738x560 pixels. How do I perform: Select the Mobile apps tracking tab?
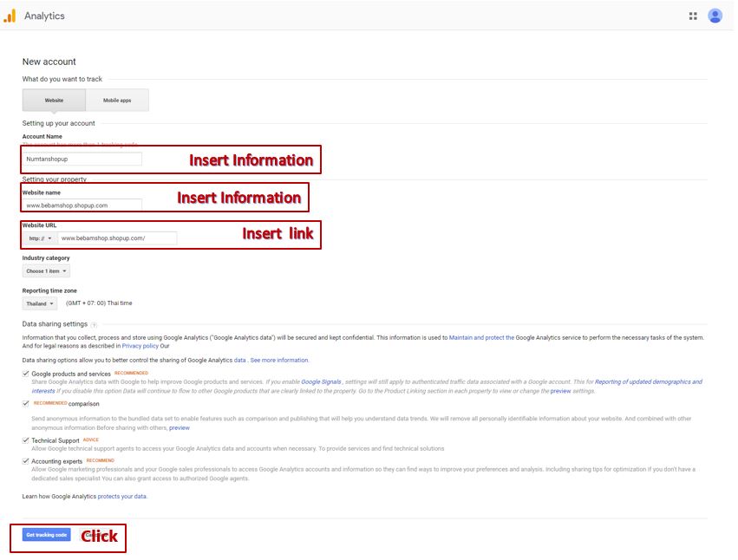point(117,101)
